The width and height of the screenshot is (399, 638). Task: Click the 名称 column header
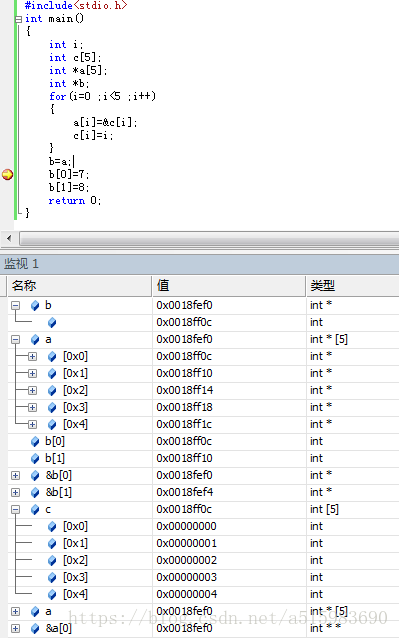pos(79,286)
